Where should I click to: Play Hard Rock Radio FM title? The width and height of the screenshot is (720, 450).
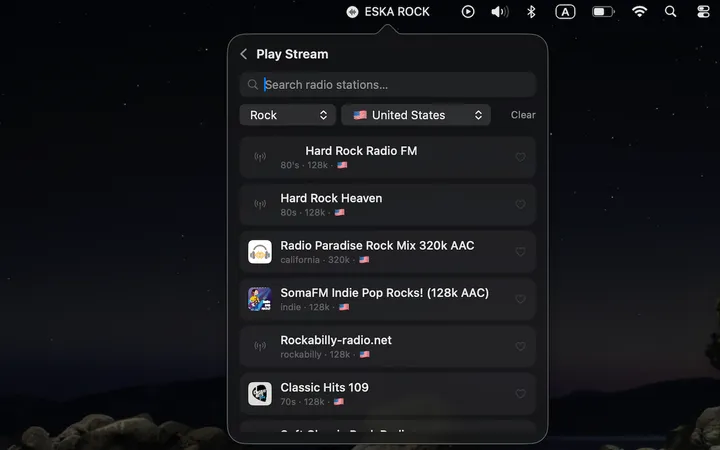361,151
